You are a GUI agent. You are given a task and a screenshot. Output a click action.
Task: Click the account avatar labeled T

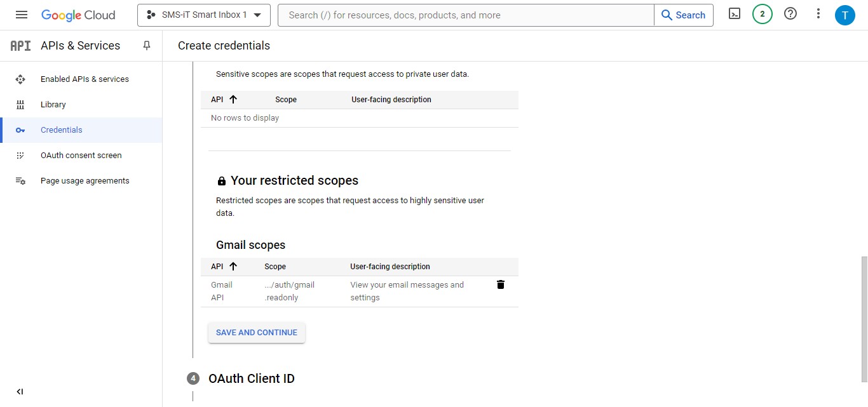(x=844, y=15)
